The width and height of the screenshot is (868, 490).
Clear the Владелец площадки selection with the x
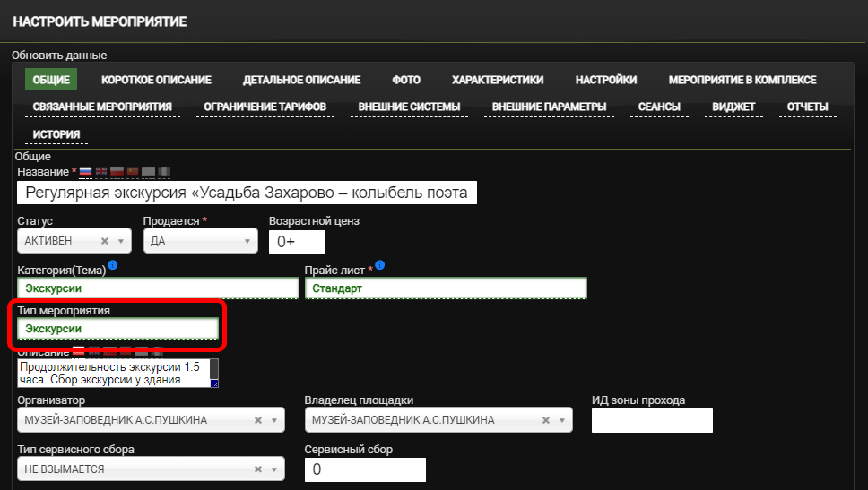(x=545, y=420)
